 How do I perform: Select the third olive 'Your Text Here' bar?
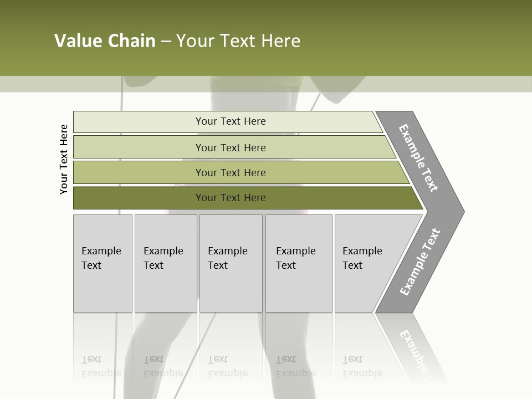point(241,172)
